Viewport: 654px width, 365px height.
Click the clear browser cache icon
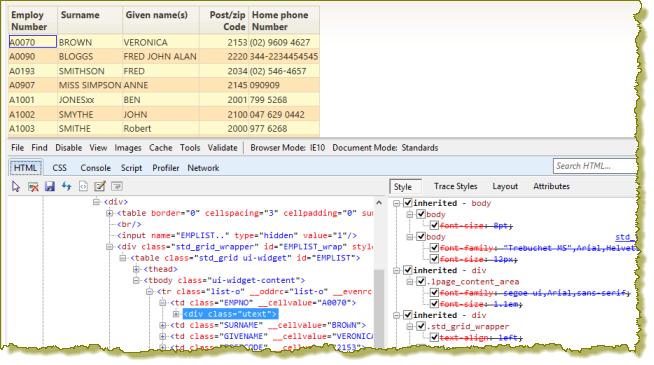click(x=33, y=186)
